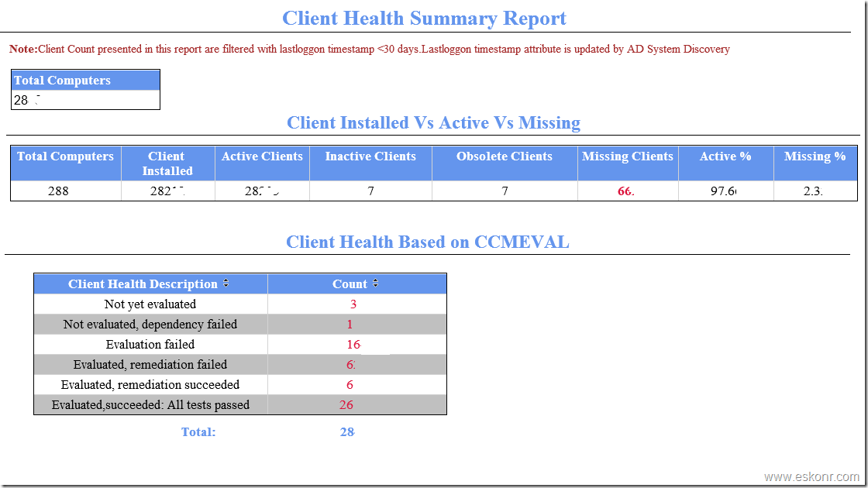Select the Client Installed Vs Active Vs Missing heading
The image size is (868, 488).
coord(433,122)
